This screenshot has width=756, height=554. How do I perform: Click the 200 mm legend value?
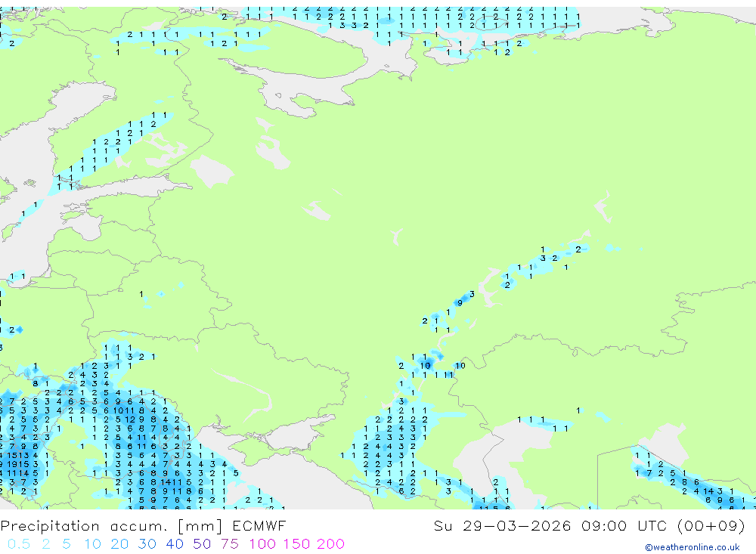tap(331, 544)
